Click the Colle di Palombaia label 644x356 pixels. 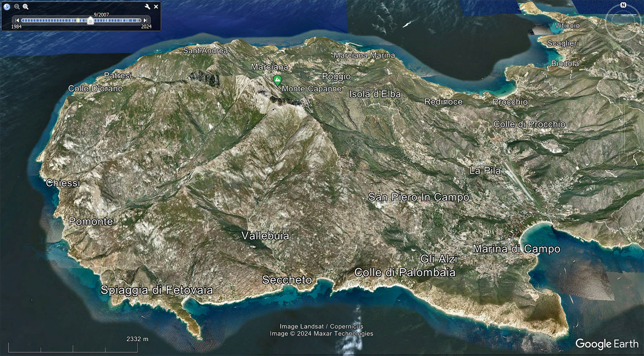coord(404,272)
